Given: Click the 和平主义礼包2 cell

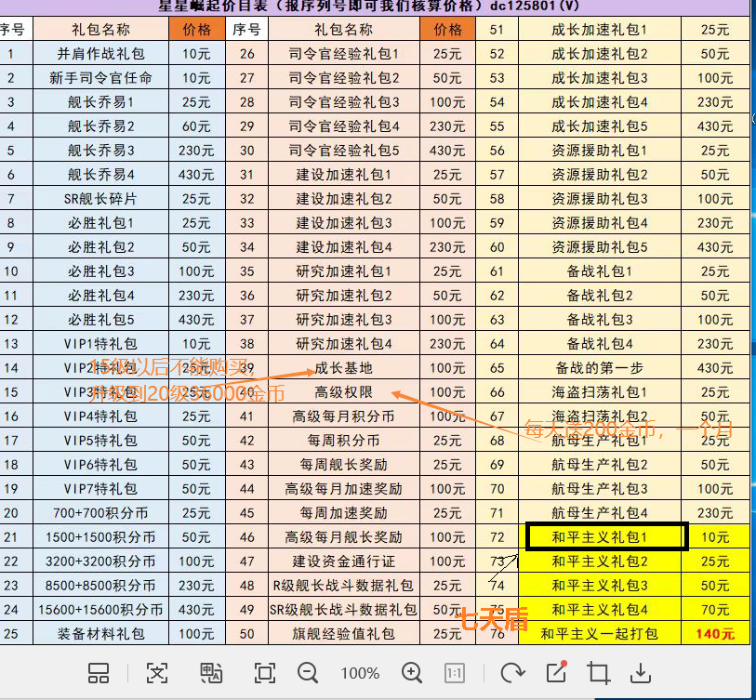Looking at the screenshot, I should click(599, 561).
